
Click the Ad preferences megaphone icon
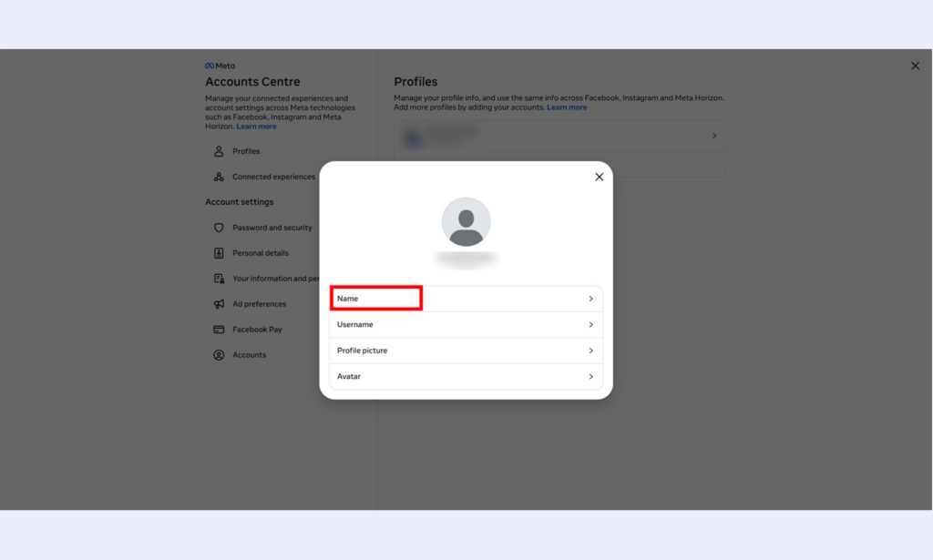219,304
